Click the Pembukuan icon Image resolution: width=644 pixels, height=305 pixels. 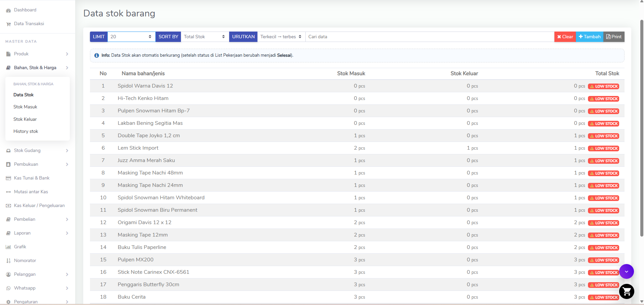point(8,164)
